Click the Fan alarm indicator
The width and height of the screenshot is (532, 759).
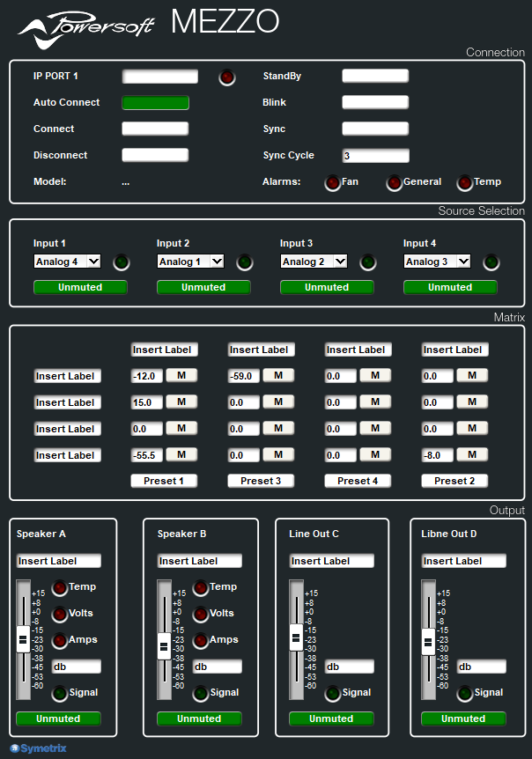[x=332, y=183]
